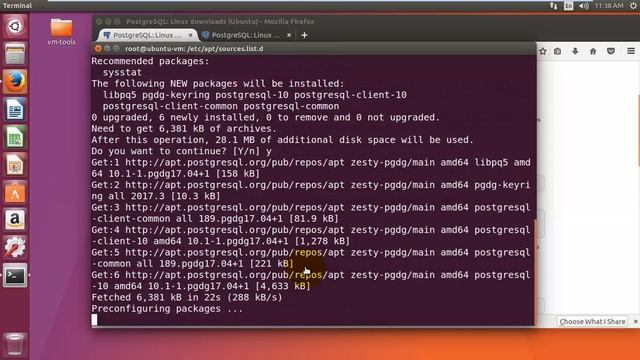Open a new Firefox tab
640x360 pixels.
click(x=304, y=36)
